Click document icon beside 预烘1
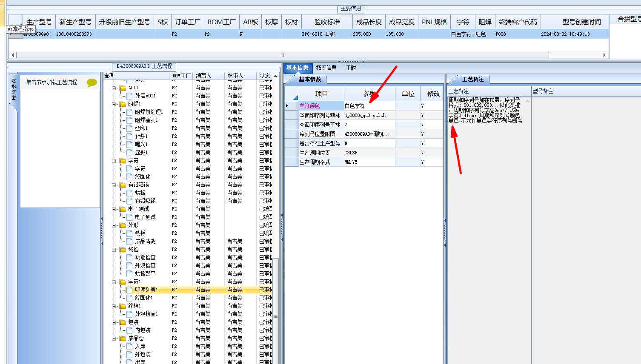The width and height of the screenshot is (641, 364). point(129,136)
